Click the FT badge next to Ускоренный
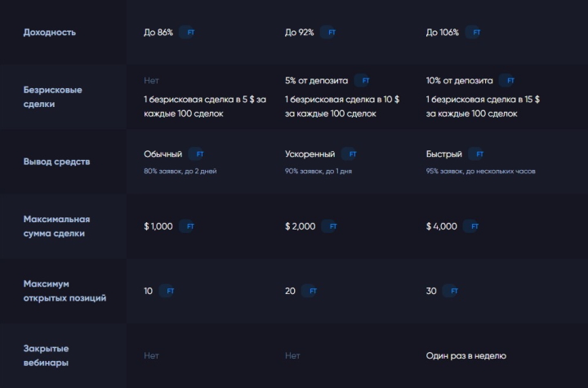Screen dimensions: 588x388 coord(353,154)
